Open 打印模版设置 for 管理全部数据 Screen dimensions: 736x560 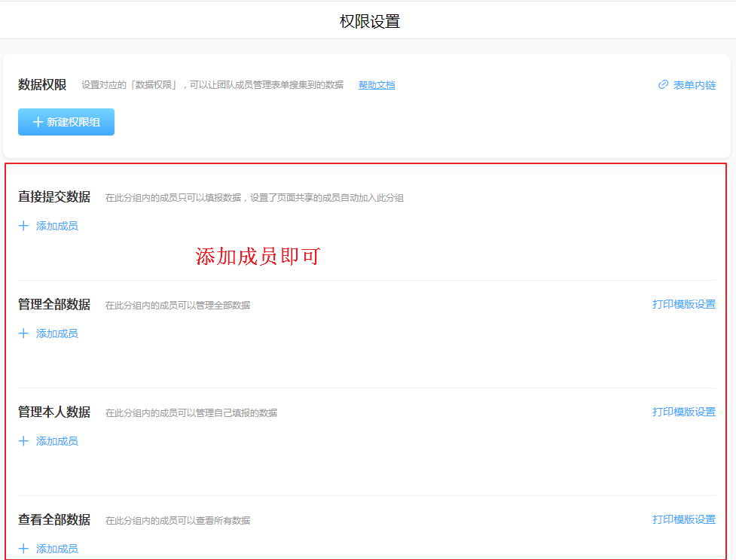[683, 304]
